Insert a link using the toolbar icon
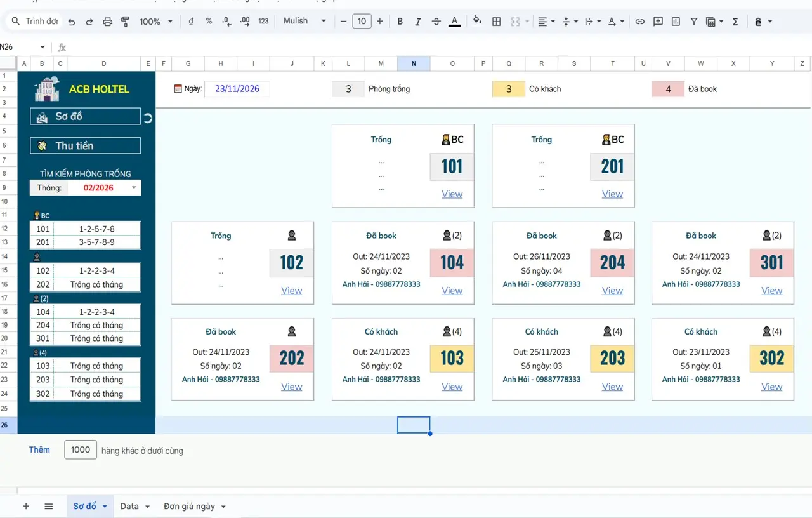This screenshot has height=518, width=812. 639,22
